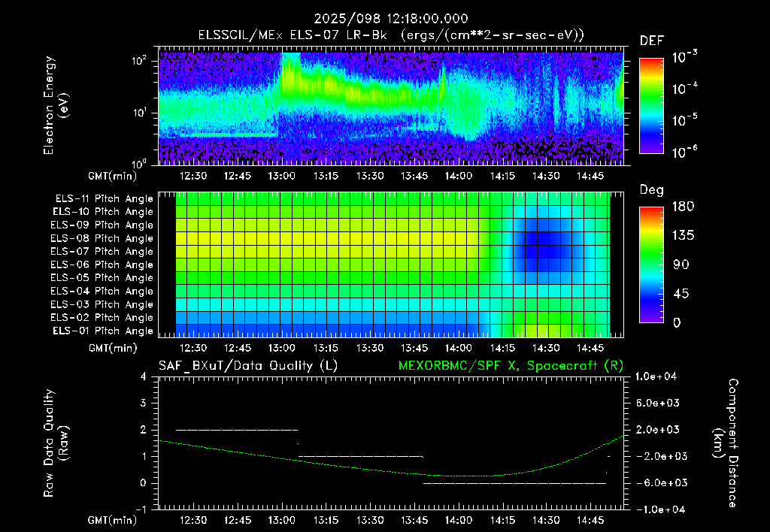Select the ELS-07 Pitch Angle row label

click(x=102, y=251)
